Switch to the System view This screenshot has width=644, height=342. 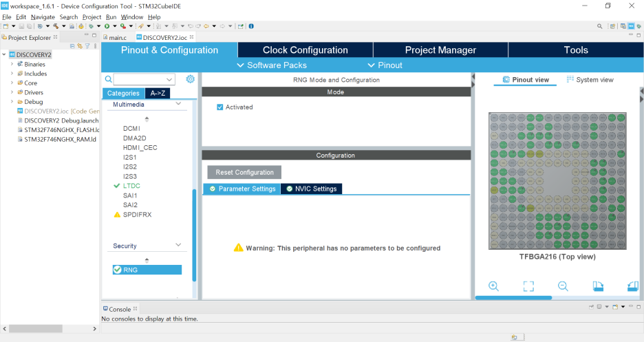(x=590, y=80)
